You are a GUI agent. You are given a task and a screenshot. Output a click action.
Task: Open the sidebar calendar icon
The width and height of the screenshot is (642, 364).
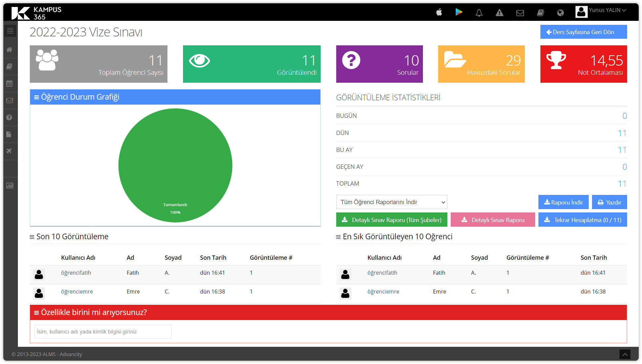[x=10, y=83]
